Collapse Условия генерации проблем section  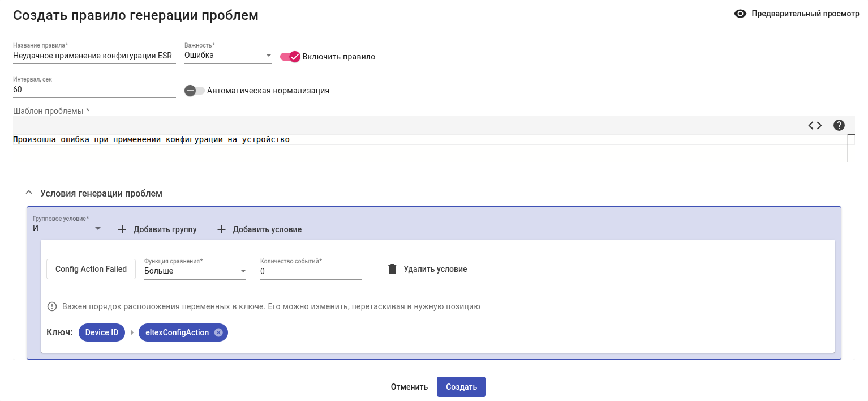coord(29,193)
